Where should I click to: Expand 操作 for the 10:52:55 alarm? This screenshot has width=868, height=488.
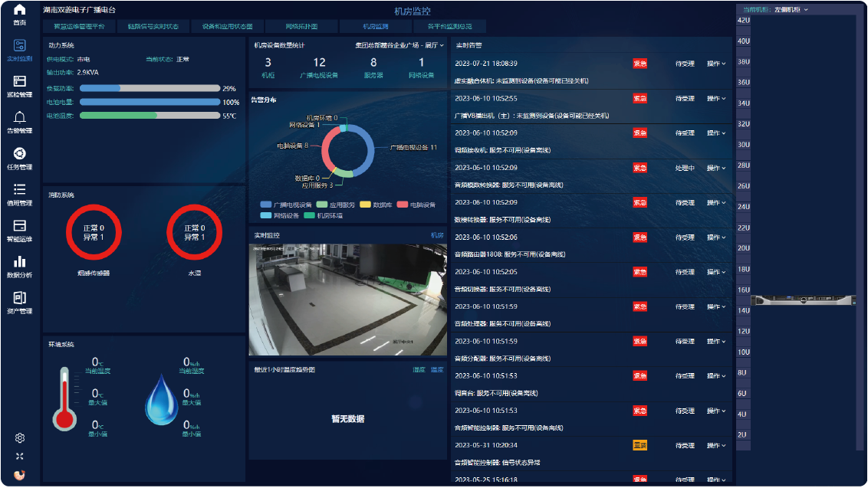point(715,99)
